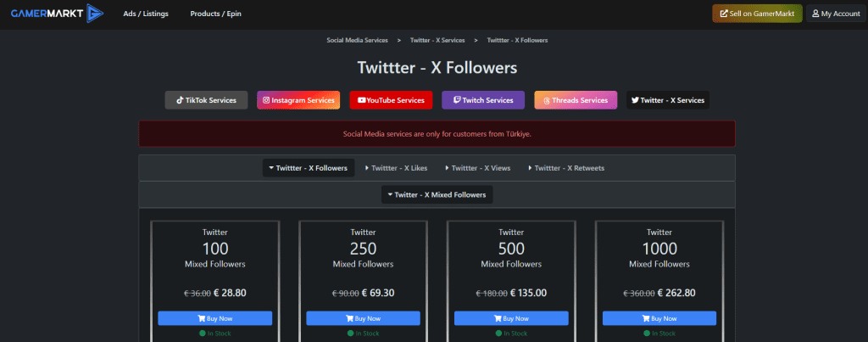Click the Twittter - X Followers page heading
Viewport: 868px width, 342px height.
(x=437, y=68)
